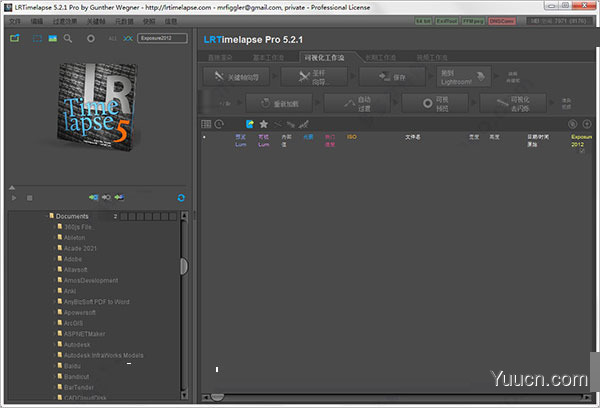The width and height of the screenshot is (600, 408).
Task: Click the 保存 button
Action: click(x=392, y=77)
